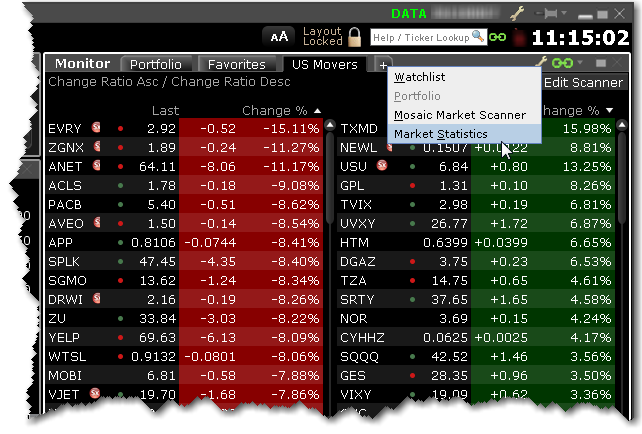Sort left list by Change % ascending arrow
The image size is (642, 434).
click(318, 110)
